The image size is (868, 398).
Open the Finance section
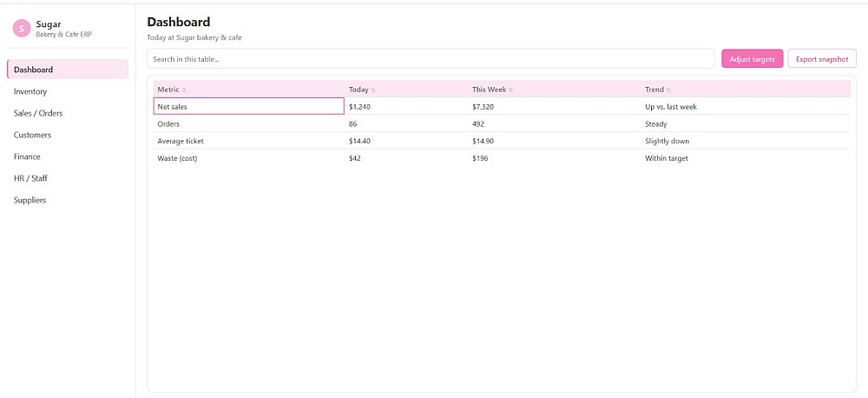coord(27,156)
